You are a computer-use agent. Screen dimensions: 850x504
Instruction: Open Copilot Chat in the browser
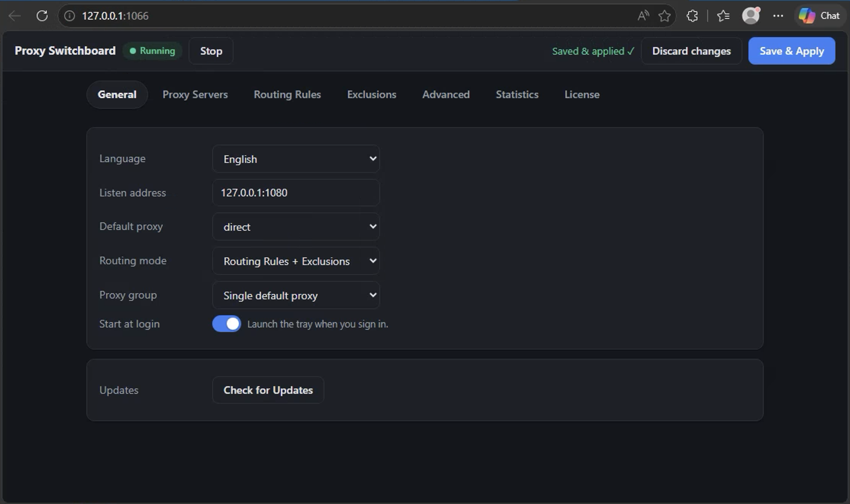(819, 16)
